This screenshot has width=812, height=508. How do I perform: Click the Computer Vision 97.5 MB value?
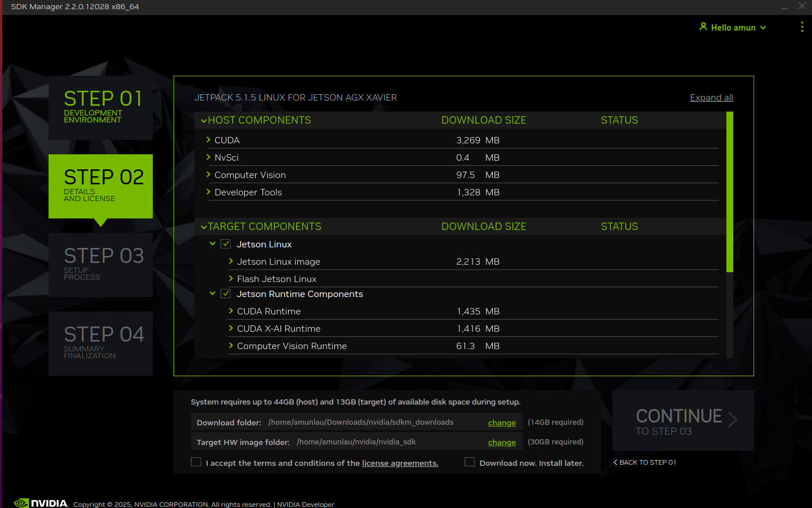tap(478, 175)
